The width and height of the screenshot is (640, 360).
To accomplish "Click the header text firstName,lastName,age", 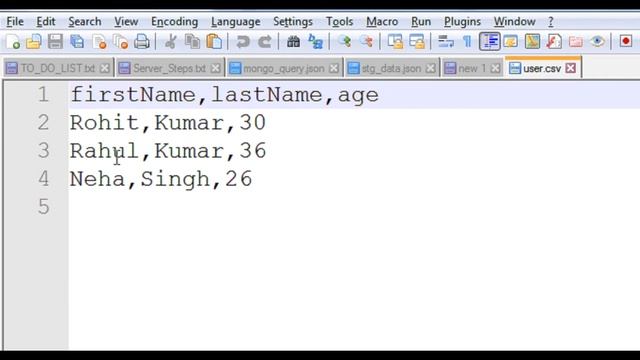I will click(224, 95).
